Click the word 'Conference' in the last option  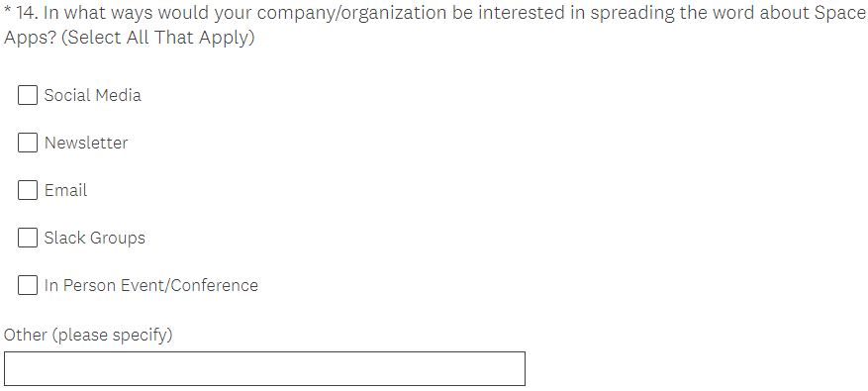click(x=223, y=286)
